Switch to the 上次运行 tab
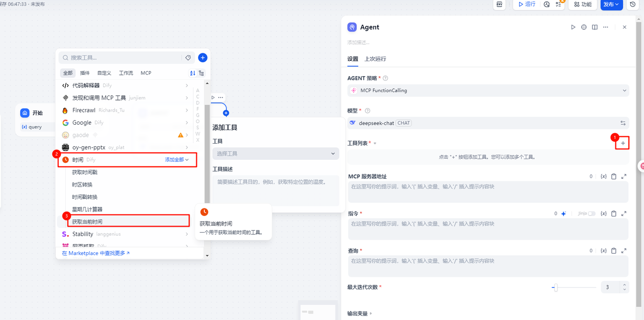The image size is (644, 320). coord(375,59)
